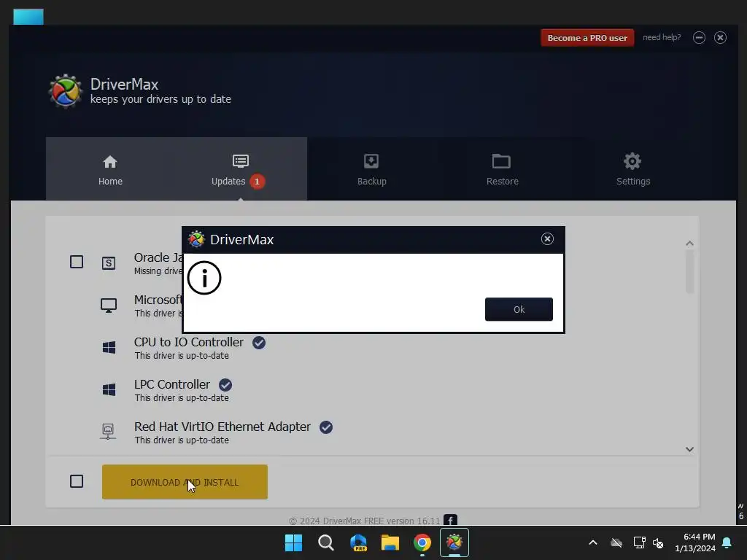Click checkmark badge of LPC Controller
This screenshot has width=747, height=560.
(225, 385)
